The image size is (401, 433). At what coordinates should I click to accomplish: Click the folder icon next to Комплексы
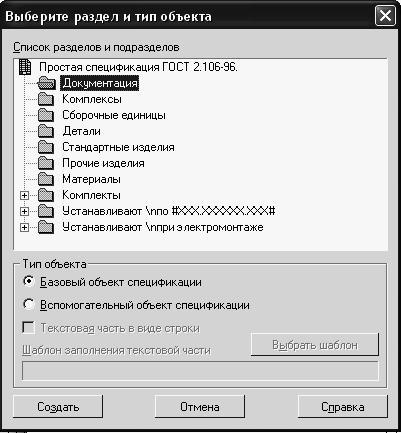[46, 99]
